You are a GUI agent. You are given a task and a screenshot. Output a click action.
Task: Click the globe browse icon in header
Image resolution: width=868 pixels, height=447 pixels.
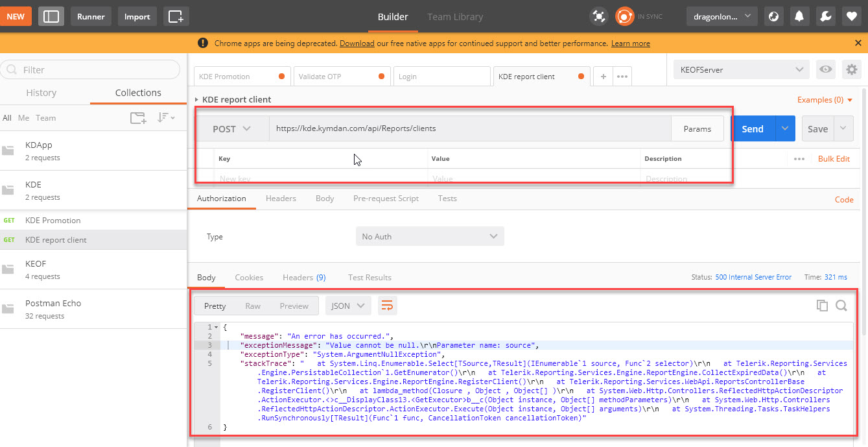773,16
